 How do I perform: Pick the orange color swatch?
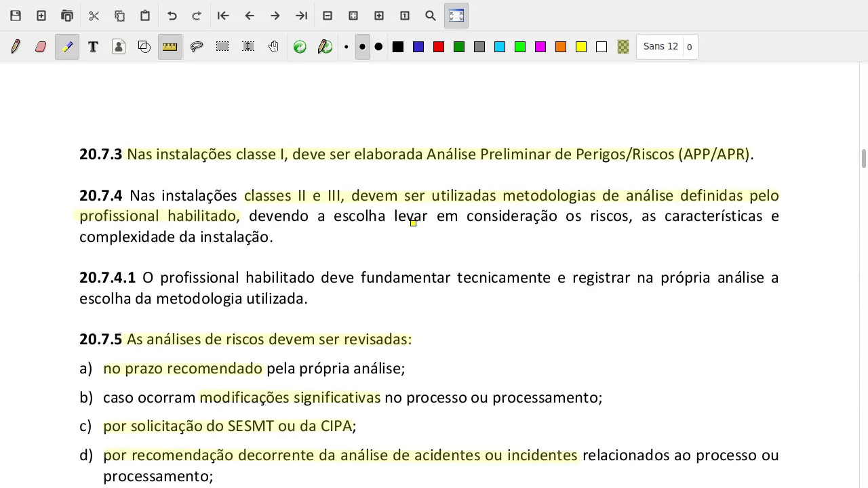[561, 47]
